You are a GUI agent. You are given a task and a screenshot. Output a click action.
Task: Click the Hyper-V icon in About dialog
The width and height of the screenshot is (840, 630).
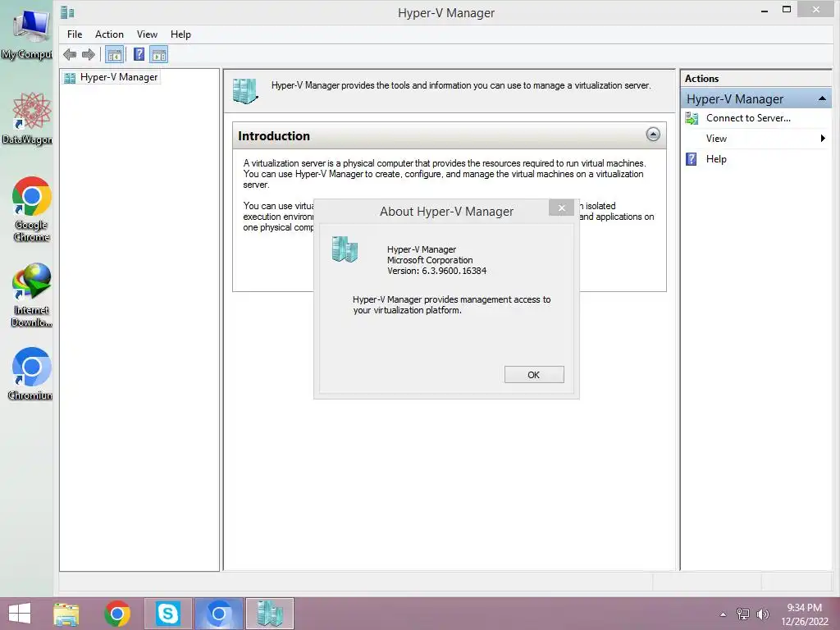[345, 249]
